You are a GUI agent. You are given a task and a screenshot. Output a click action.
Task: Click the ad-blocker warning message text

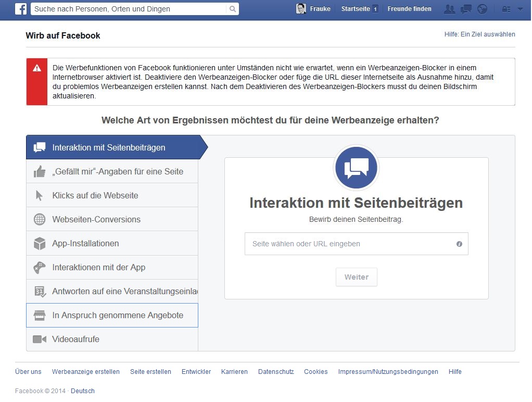coord(273,82)
